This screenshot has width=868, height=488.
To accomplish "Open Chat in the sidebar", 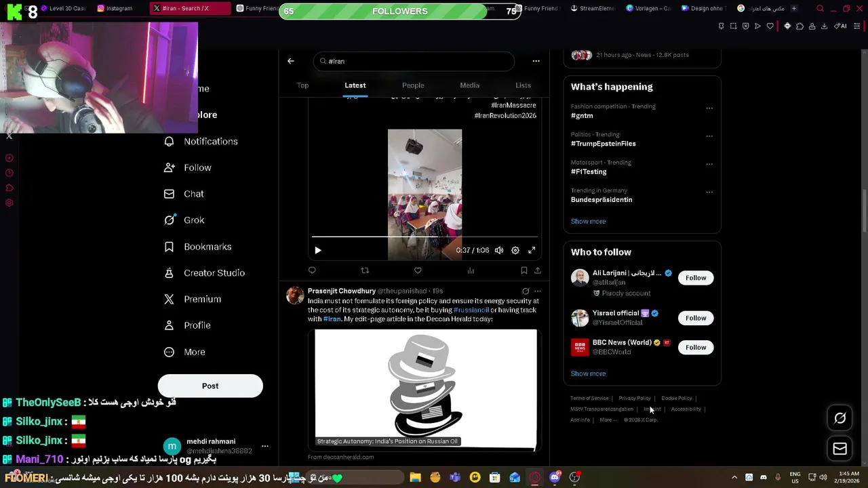I will [x=184, y=194].
